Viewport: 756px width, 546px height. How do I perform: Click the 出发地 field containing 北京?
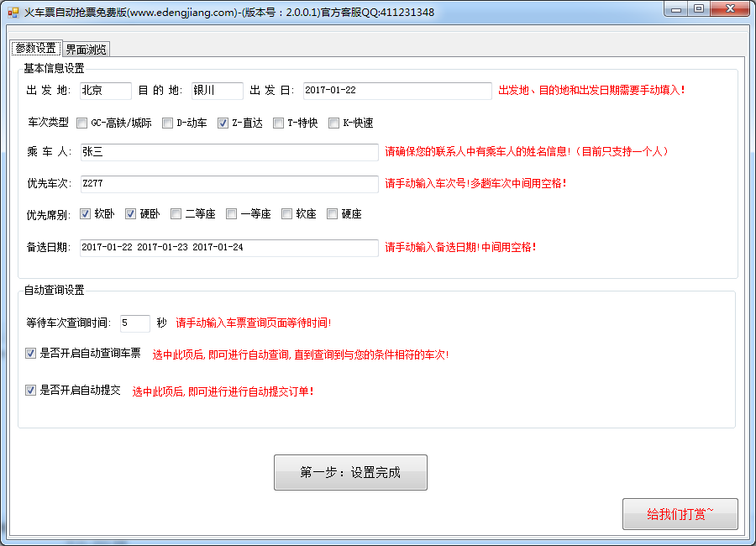click(106, 91)
